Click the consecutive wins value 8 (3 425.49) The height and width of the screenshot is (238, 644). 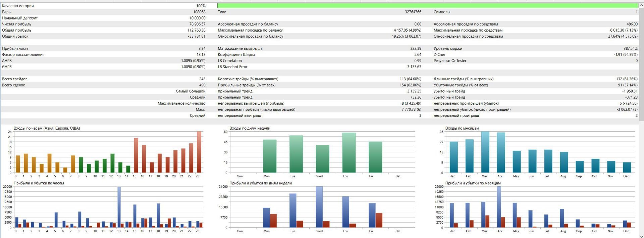tap(412, 103)
